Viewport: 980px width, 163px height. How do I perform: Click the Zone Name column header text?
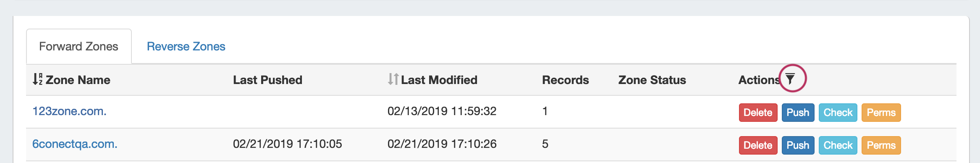coord(78,80)
